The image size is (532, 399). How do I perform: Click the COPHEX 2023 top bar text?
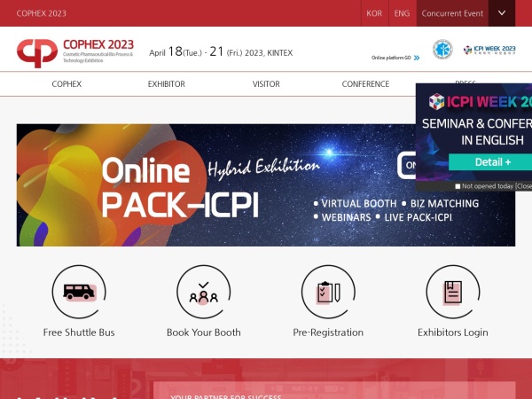click(x=42, y=13)
